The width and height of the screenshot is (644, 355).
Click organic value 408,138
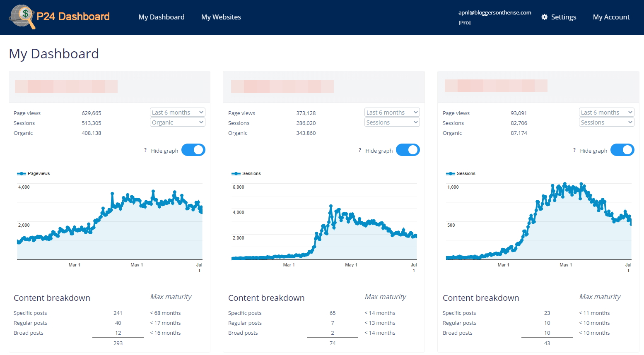pos(92,133)
